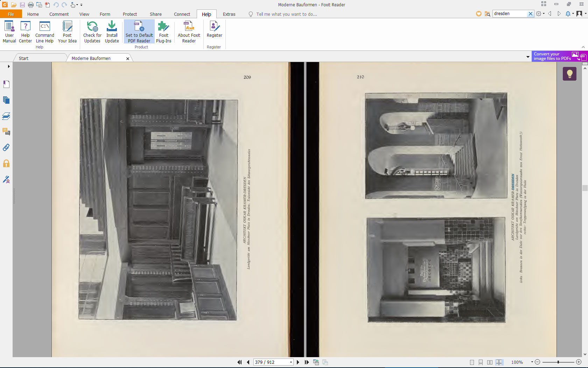588x368 pixels.
Task: Open the security lock panel
Action: click(x=6, y=164)
